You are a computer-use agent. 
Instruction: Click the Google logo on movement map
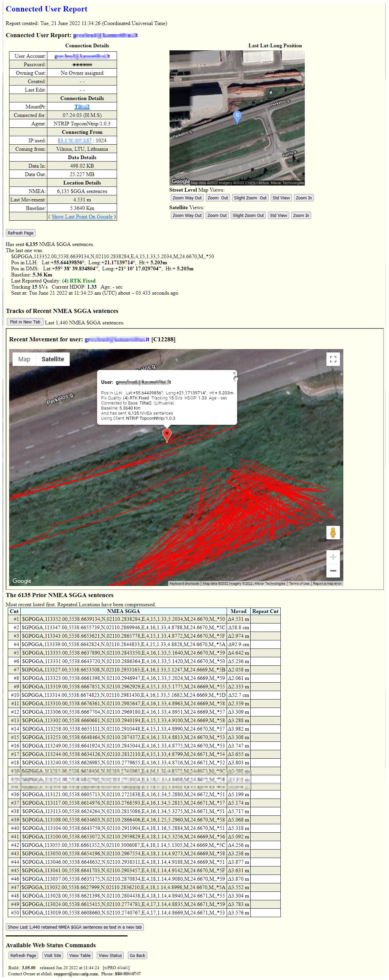[22, 581]
